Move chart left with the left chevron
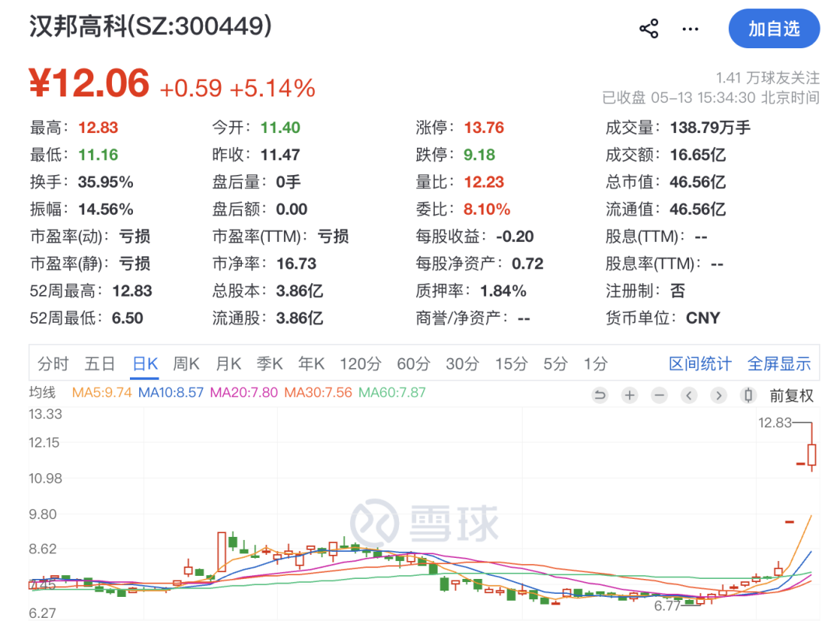 689,395
